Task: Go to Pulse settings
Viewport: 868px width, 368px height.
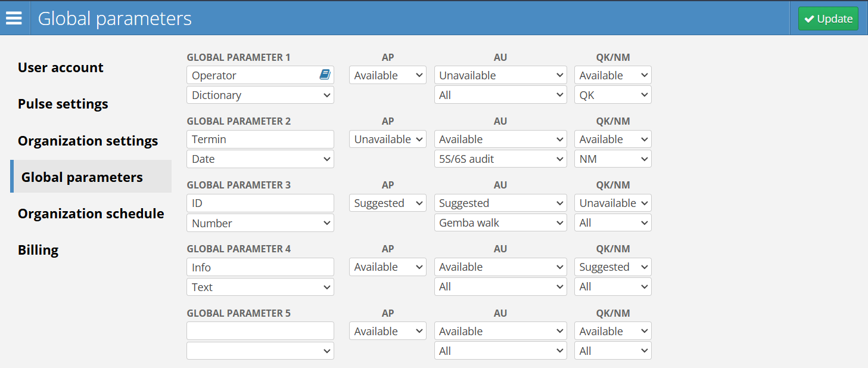Action: (x=63, y=104)
